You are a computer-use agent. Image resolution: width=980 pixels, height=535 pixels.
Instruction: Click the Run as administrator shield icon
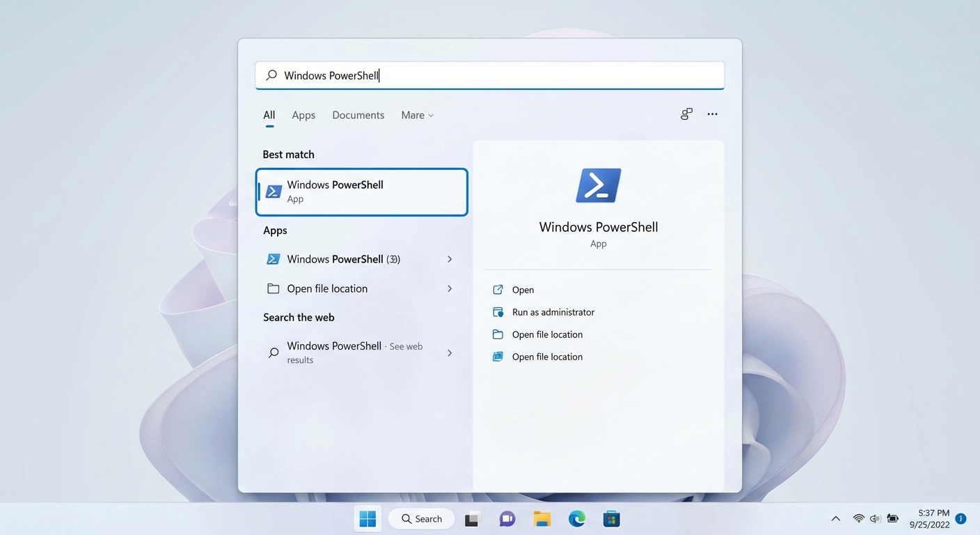pos(498,312)
